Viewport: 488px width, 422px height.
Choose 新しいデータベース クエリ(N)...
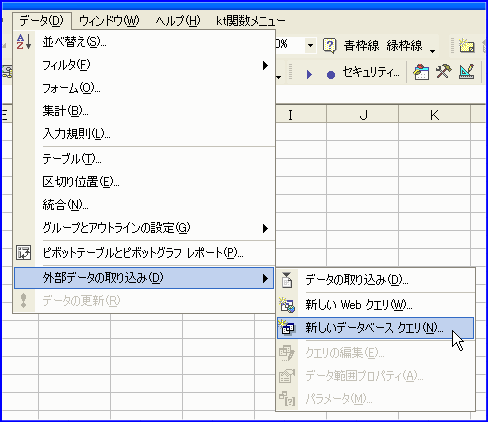[376, 328]
